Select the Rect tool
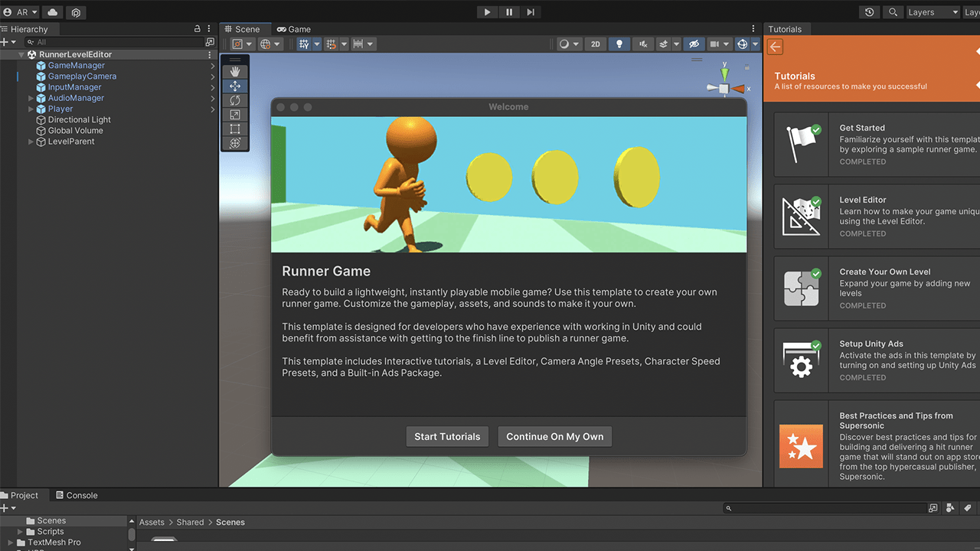Viewport: 980px width, 551px height. 235,129
